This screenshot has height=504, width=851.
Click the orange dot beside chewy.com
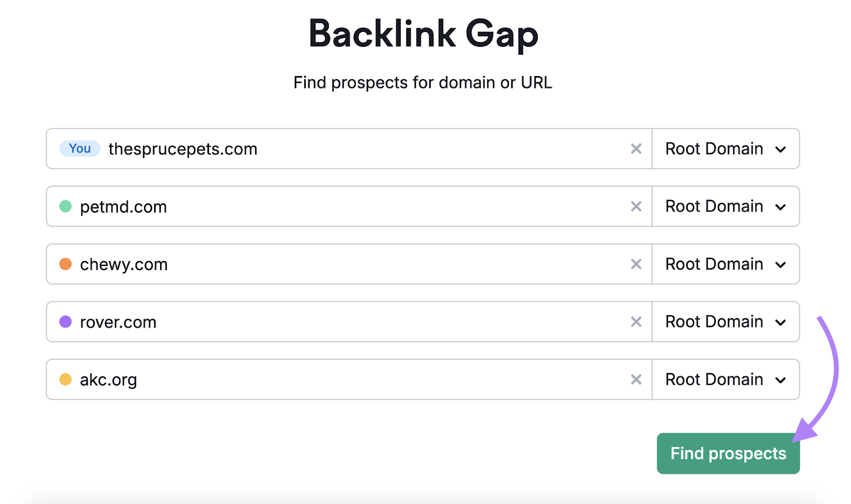coord(65,264)
